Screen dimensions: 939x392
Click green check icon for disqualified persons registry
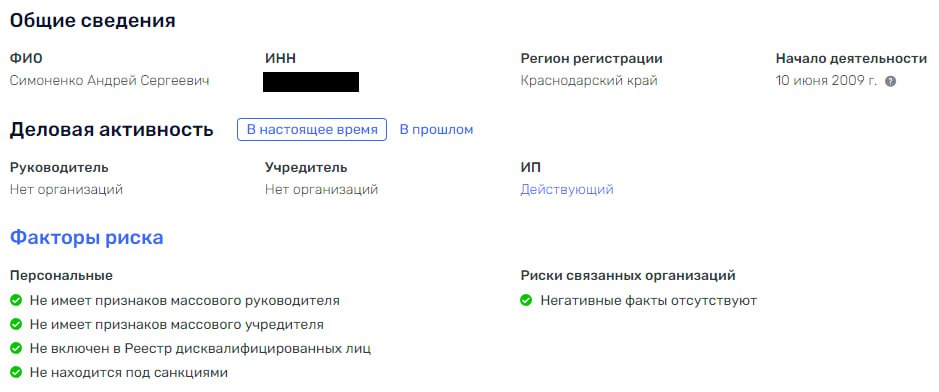click(16, 348)
